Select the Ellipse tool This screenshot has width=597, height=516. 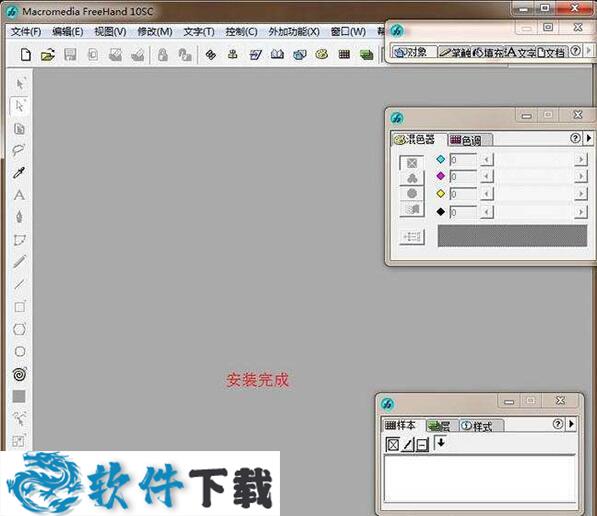tap(20, 351)
